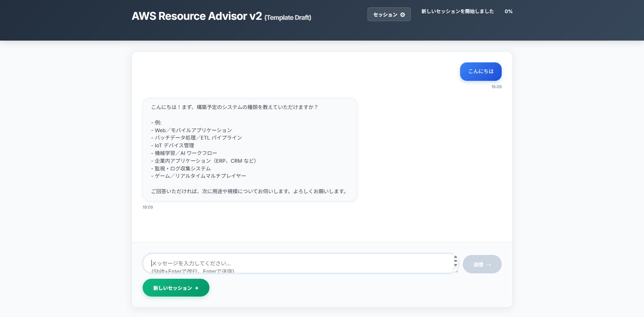The image size is (644, 317).
Task: Click the AWS Resource Advisor v2 title
Action: 197,16
